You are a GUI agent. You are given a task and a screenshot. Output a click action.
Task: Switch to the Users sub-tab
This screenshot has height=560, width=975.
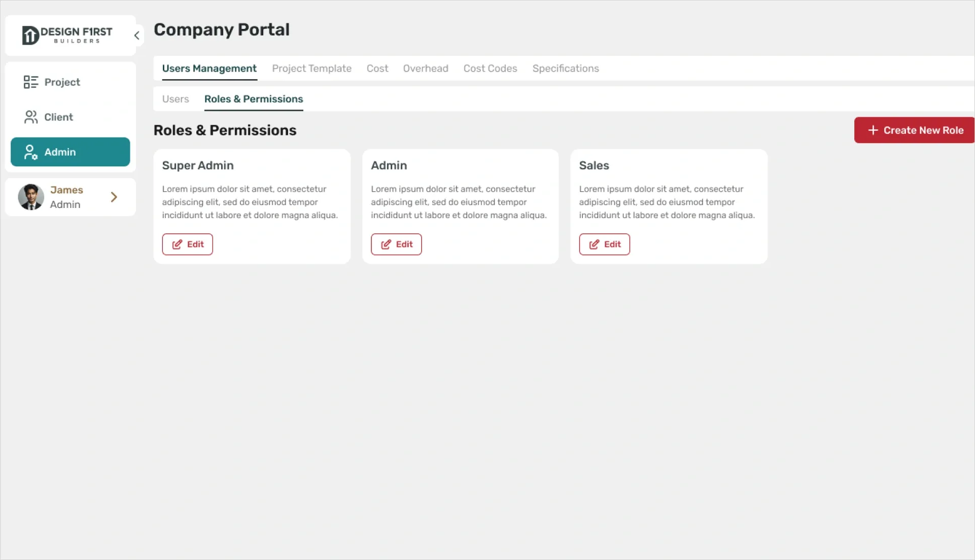[175, 99]
